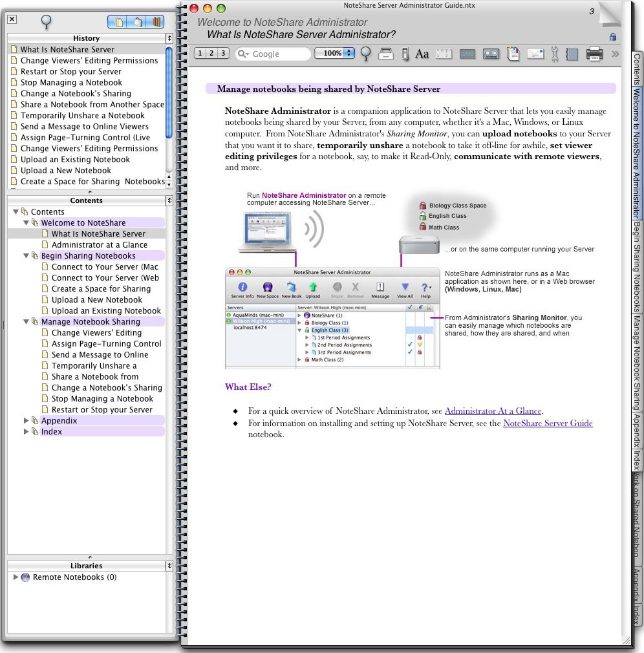Image resolution: width=644 pixels, height=653 pixels.
Task: Open the 100% zoom dropdown
Action: point(335,53)
